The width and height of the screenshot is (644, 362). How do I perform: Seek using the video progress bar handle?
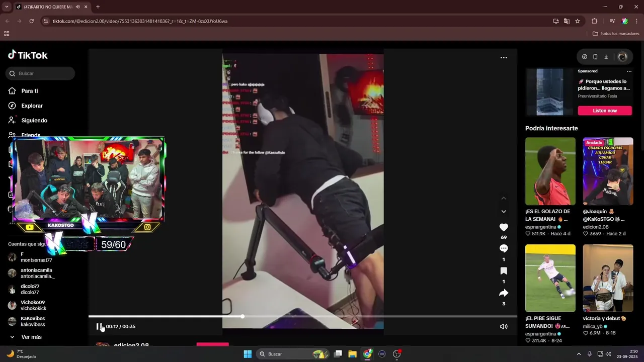coord(243,316)
